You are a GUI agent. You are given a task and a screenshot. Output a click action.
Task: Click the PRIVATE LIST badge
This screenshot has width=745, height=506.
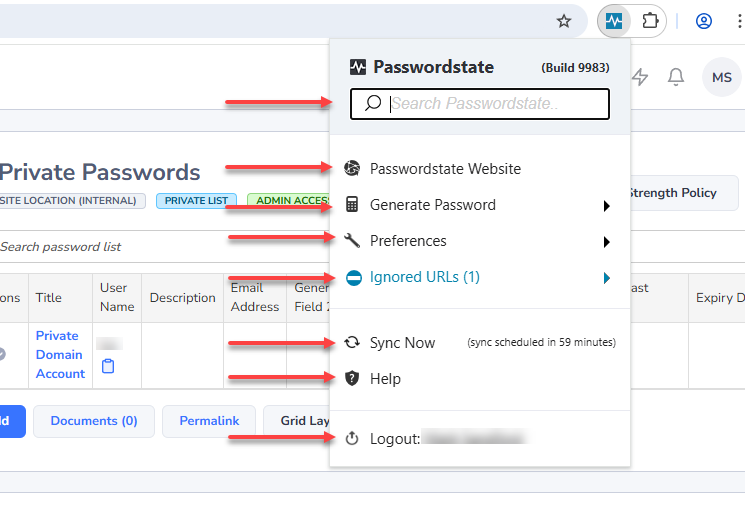tap(196, 200)
